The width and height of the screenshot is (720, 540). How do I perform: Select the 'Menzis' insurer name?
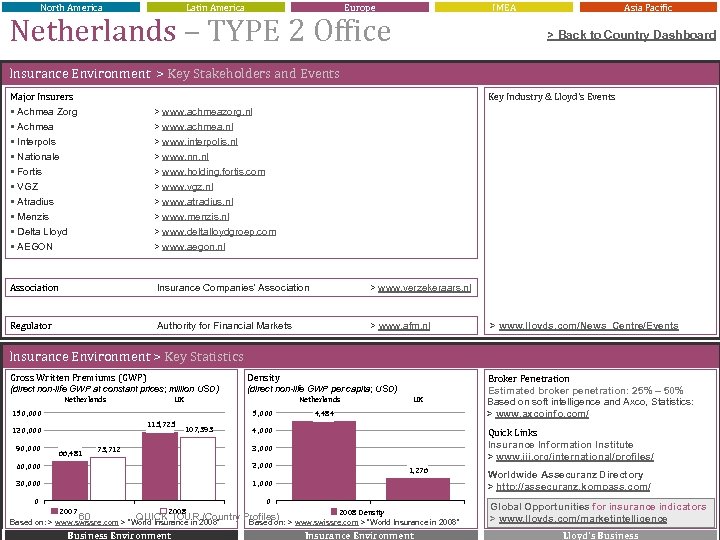[33, 217]
